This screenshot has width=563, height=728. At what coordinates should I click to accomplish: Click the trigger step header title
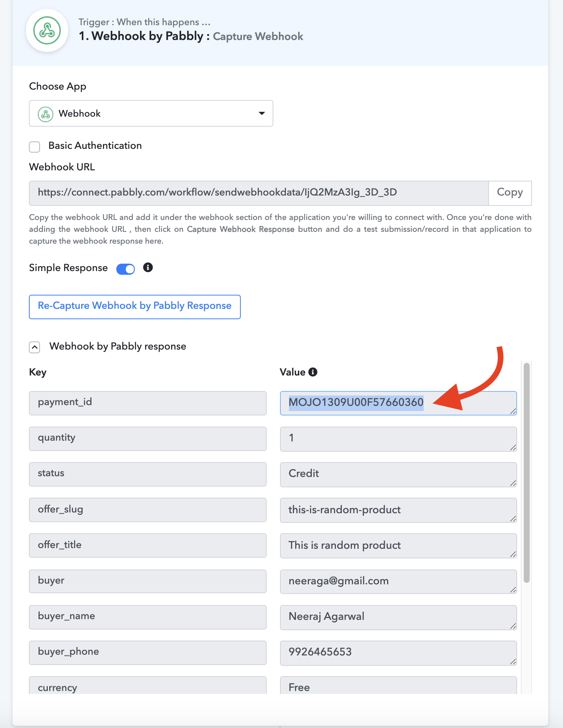pyautogui.click(x=191, y=36)
